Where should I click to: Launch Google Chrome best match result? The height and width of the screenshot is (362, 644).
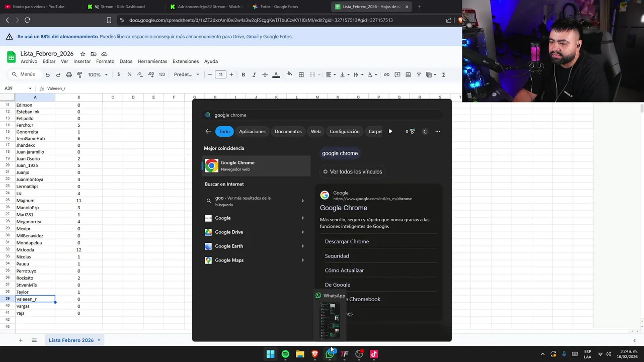click(257, 165)
